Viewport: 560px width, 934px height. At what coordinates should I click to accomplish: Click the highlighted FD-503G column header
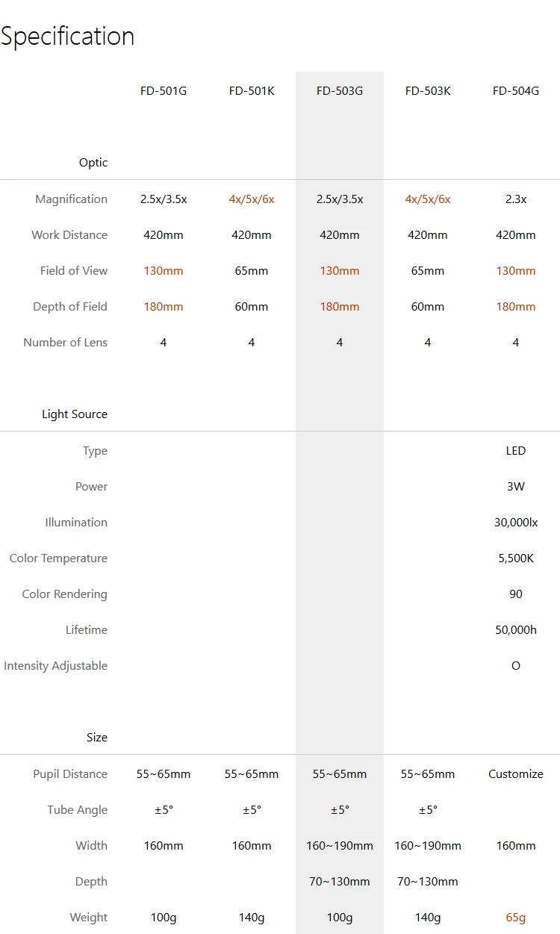click(340, 91)
